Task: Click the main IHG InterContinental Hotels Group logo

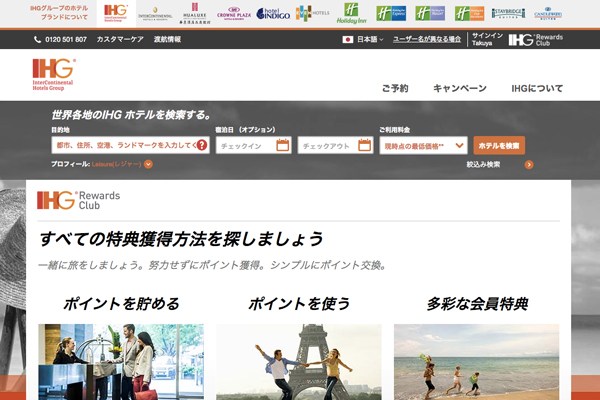Action: coord(53,75)
